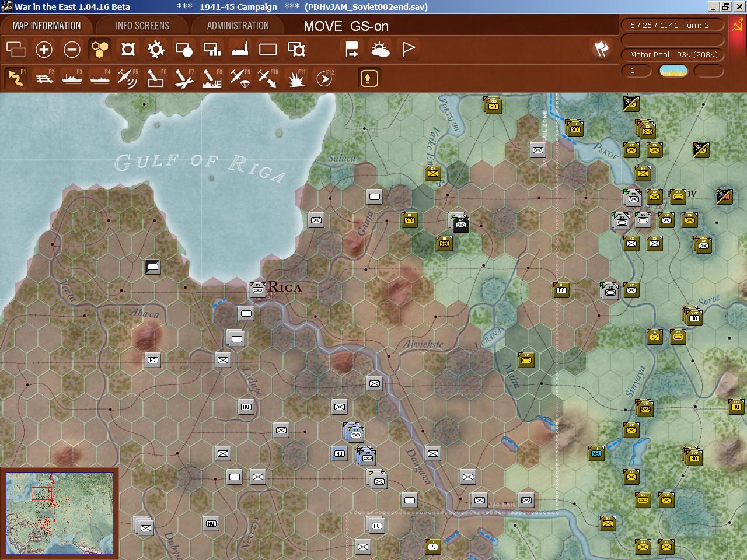This screenshot has height=560, width=747.
Task: Open the INFO SCREENS tab
Action: pos(142,26)
